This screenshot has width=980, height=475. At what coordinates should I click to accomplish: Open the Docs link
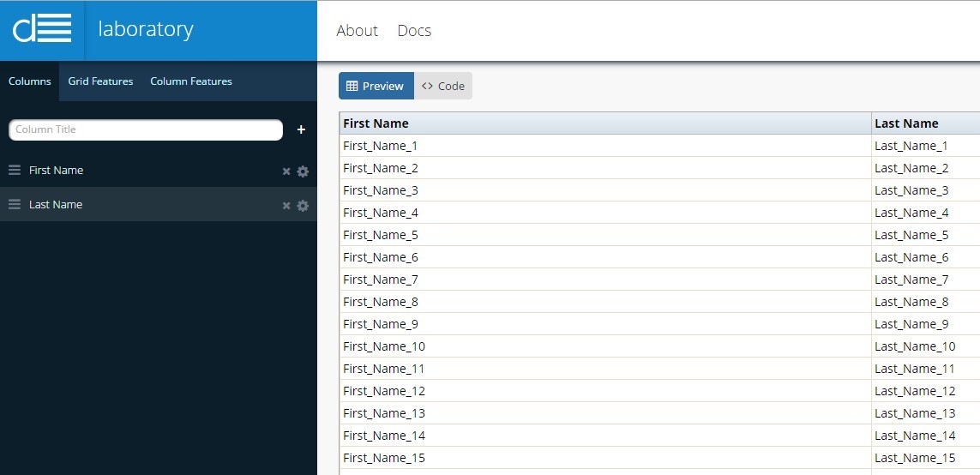click(414, 31)
